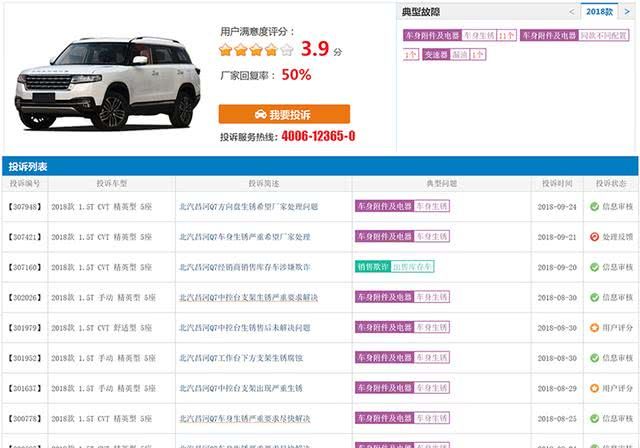Click complaint number 【307421】
Image resolution: width=640 pixels, height=448 pixels.
tap(25, 237)
